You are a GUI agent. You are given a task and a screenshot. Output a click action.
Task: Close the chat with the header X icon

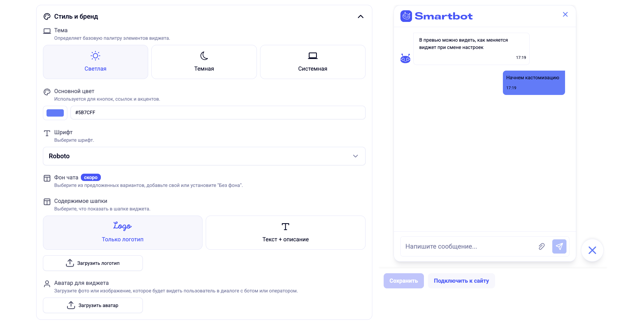coord(565,15)
